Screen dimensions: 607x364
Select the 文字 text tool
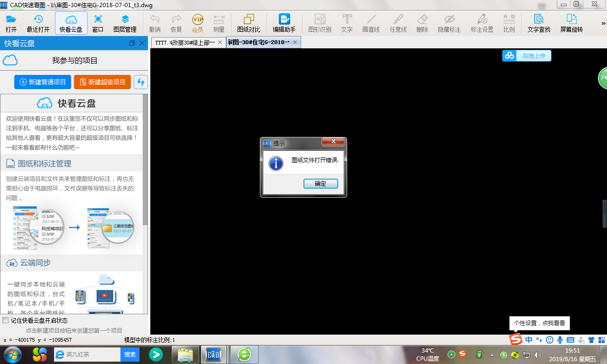(x=347, y=23)
